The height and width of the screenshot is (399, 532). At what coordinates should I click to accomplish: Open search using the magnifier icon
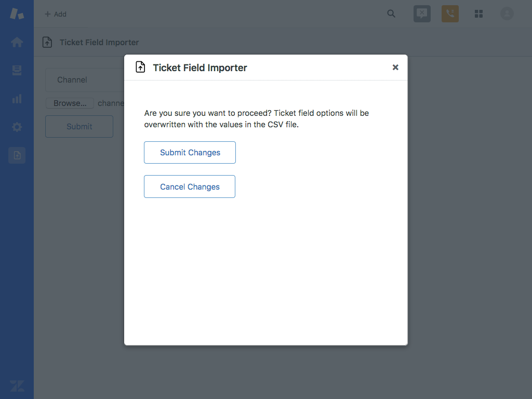click(x=391, y=14)
